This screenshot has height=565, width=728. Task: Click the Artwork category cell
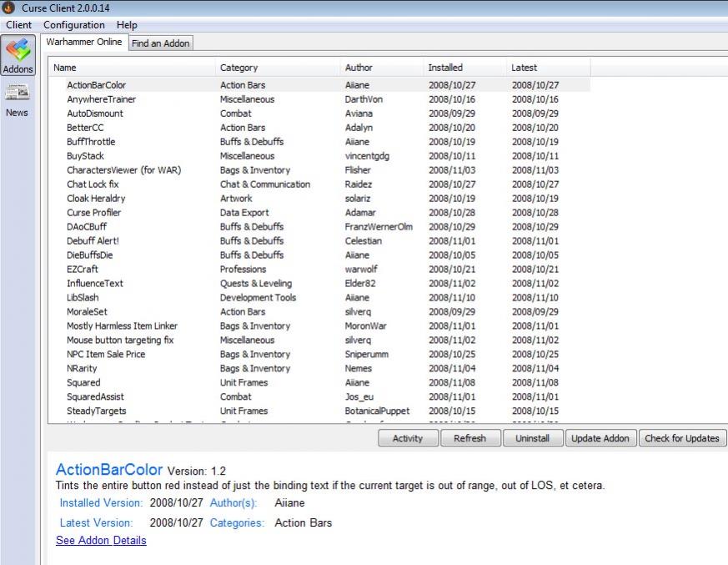coord(236,199)
